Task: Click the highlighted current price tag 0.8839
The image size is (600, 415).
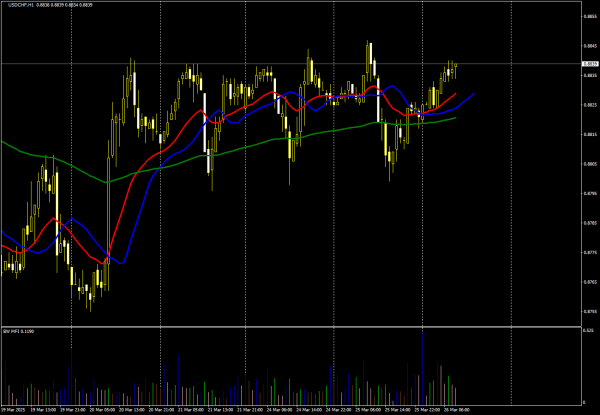Action: [x=590, y=63]
